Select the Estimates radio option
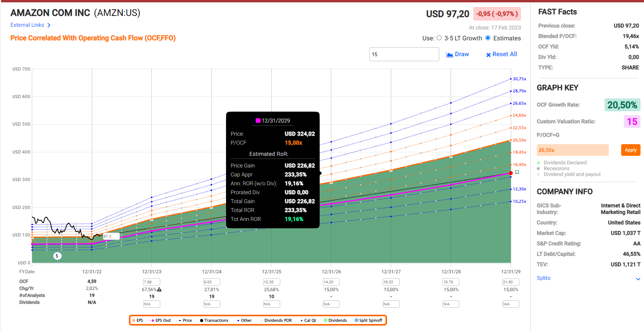644x331 pixels. pos(488,38)
